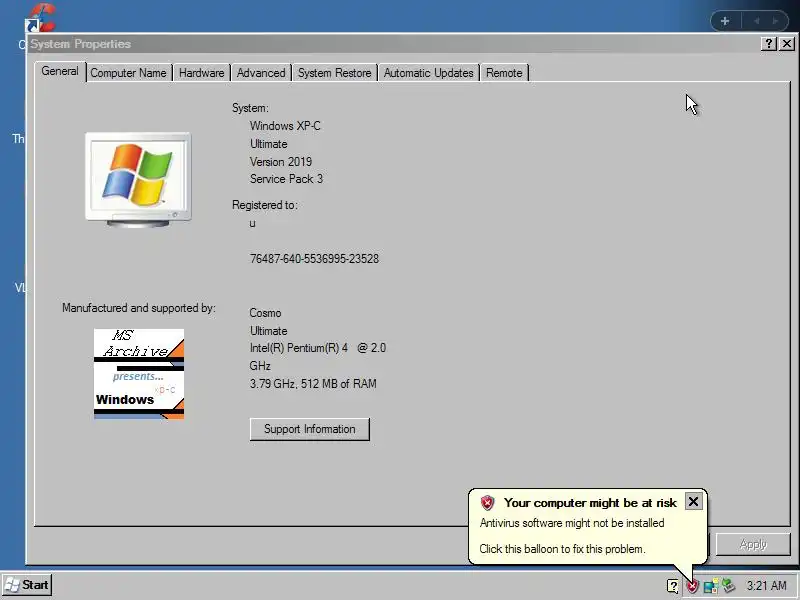Click the red C desktop shortcut icon
This screenshot has height=600, width=800.
coord(40,16)
